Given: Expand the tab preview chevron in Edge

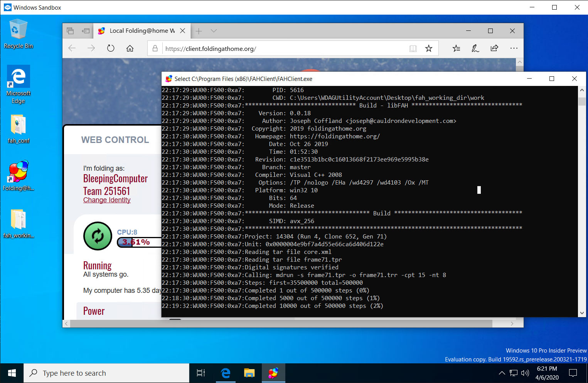Looking at the screenshot, I should (214, 31).
